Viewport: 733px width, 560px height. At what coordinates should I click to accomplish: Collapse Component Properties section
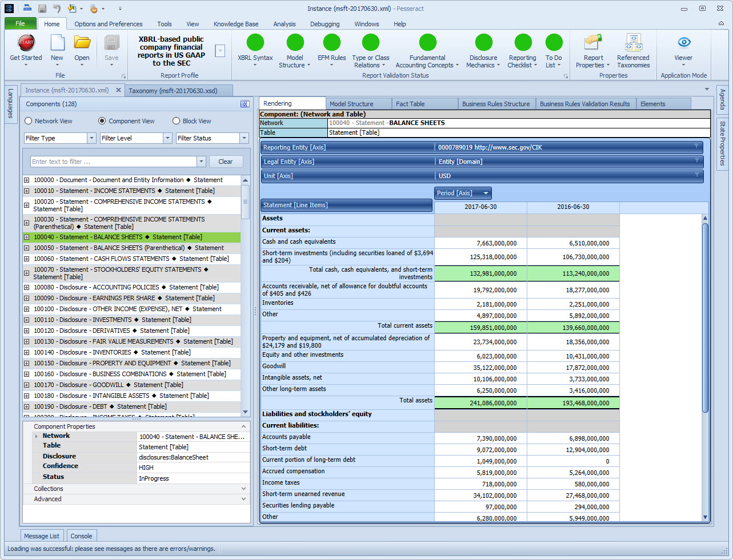[x=244, y=426]
